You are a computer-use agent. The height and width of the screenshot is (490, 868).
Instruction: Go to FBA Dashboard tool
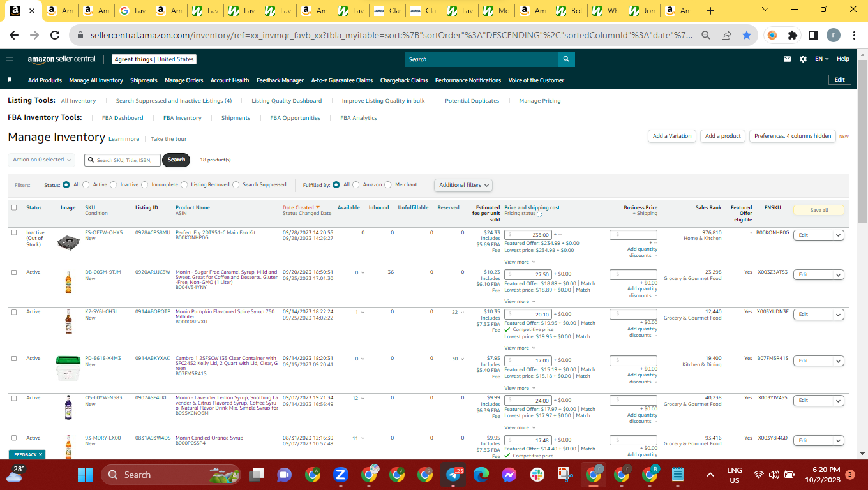tap(123, 118)
